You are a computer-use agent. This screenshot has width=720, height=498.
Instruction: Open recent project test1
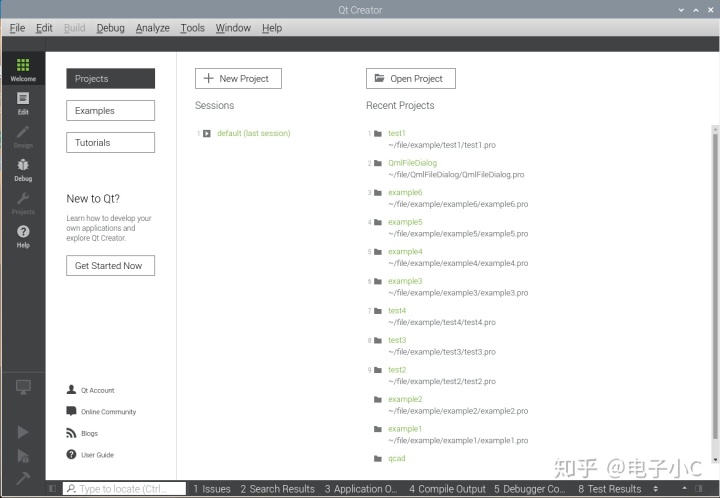(x=397, y=134)
